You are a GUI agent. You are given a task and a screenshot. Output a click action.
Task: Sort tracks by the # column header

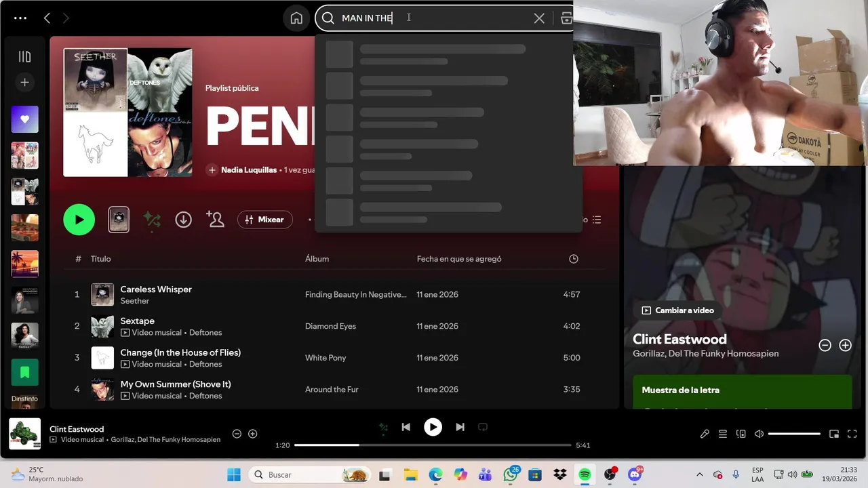78,259
